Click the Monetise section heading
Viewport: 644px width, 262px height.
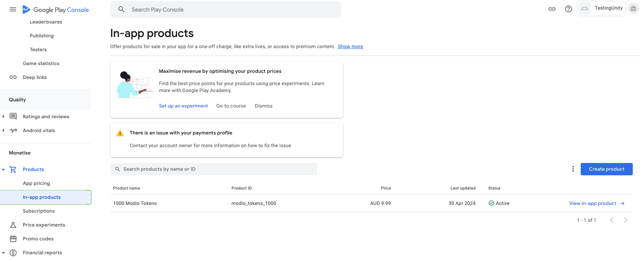point(20,153)
